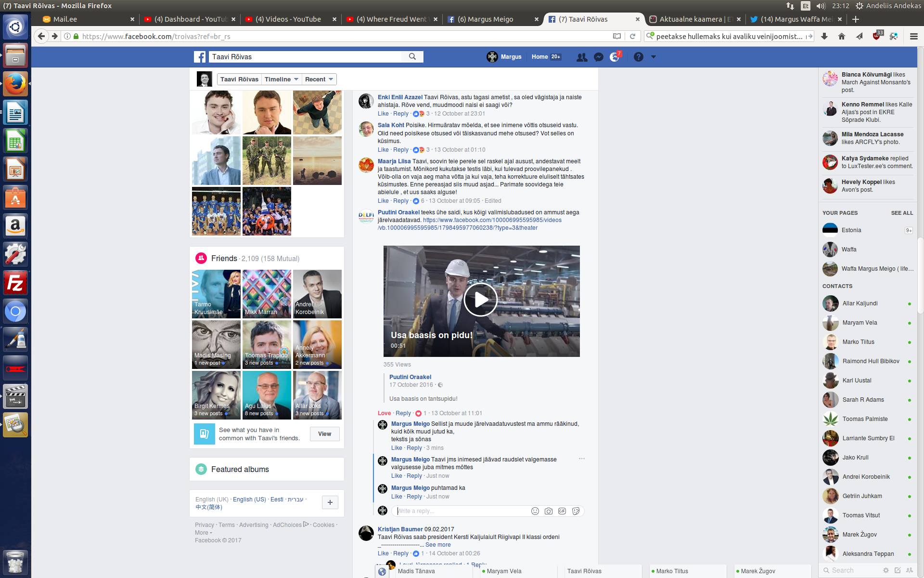Expand options on Margus Meigo's comment
924x578 pixels.
point(581,459)
